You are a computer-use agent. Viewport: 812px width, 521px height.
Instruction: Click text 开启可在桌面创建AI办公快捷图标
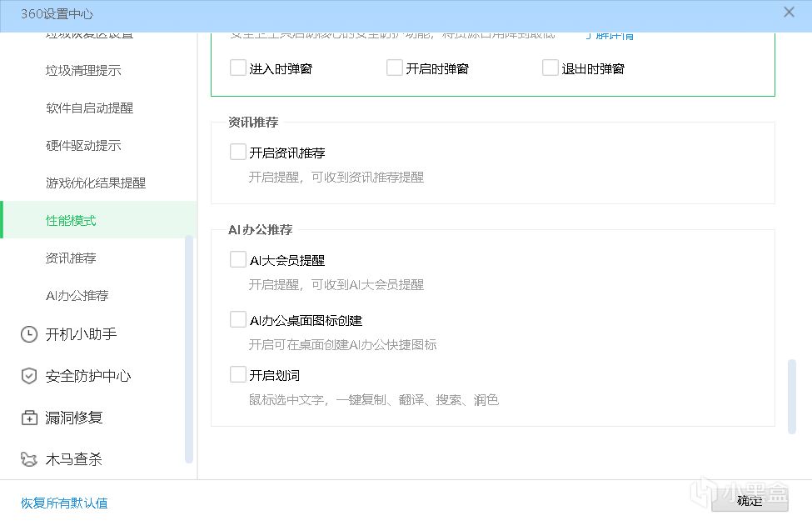point(342,345)
